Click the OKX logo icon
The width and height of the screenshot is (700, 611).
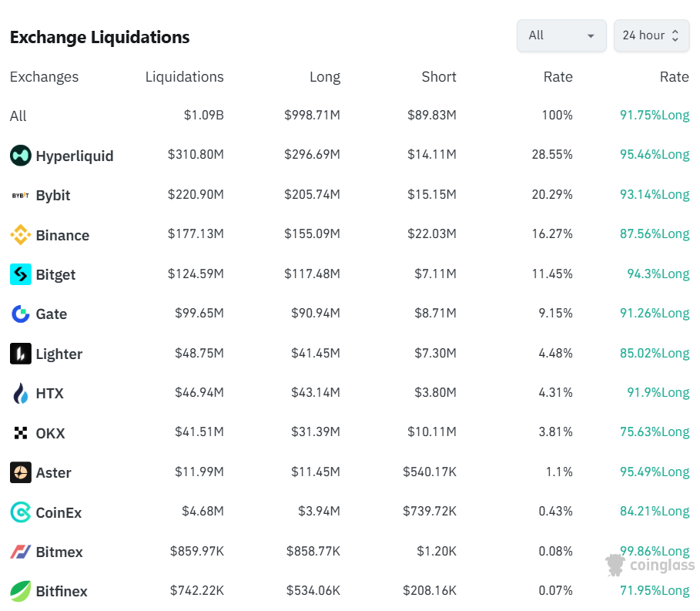(x=21, y=433)
